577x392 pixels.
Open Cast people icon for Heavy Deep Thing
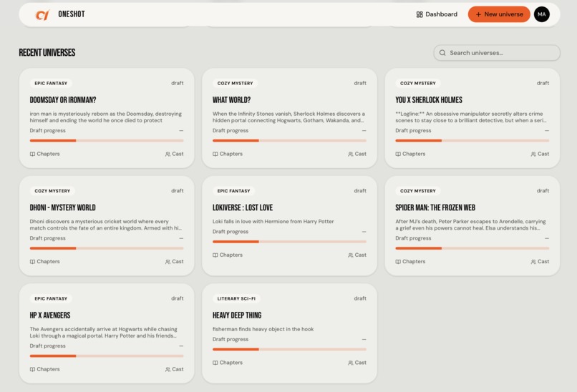pyautogui.click(x=351, y=363)
